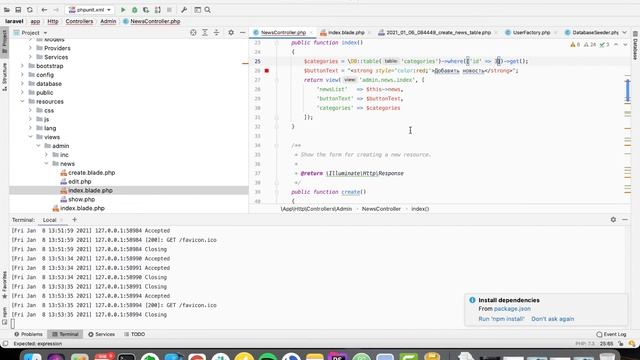Open the Search Everywhere magnifier

coord(207,10)
